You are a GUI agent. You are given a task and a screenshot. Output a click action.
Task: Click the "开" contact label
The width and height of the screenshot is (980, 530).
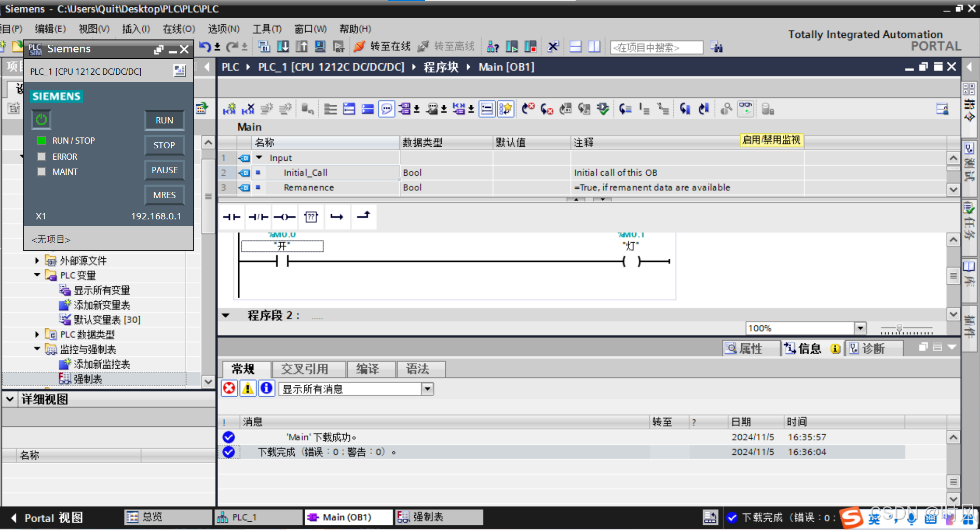tap(282, 246)
